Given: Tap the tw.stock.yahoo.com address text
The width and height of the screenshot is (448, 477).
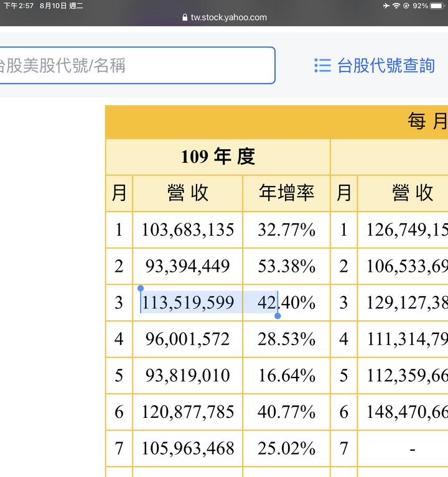Looking at the screenshot, I should coord(228,17).
